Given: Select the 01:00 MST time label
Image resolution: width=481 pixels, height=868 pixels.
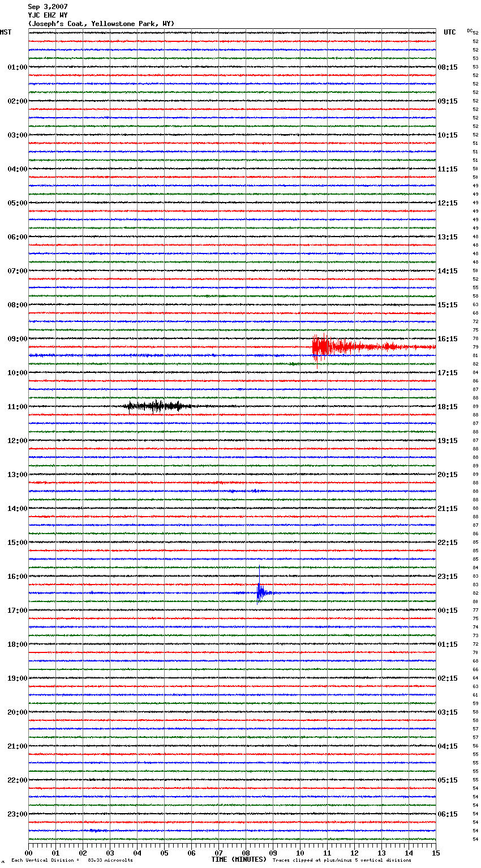Looking at the screenshot, I should click(18, 67).
